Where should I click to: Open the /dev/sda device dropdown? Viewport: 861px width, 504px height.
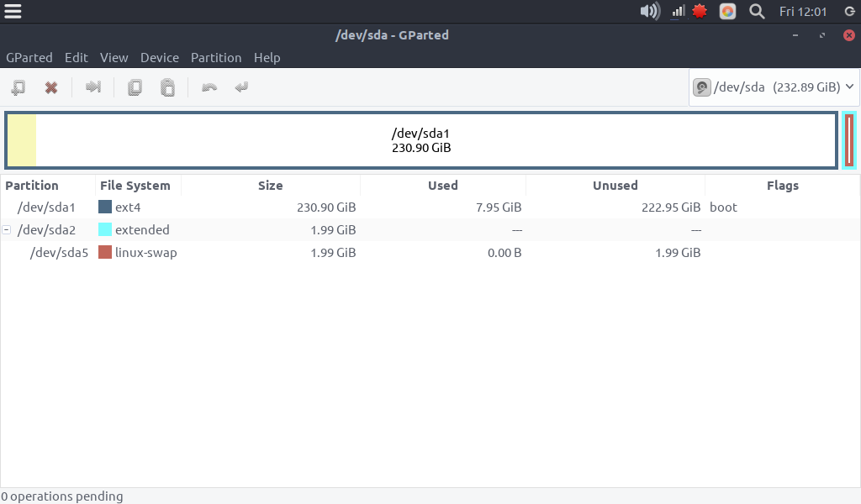774,87
